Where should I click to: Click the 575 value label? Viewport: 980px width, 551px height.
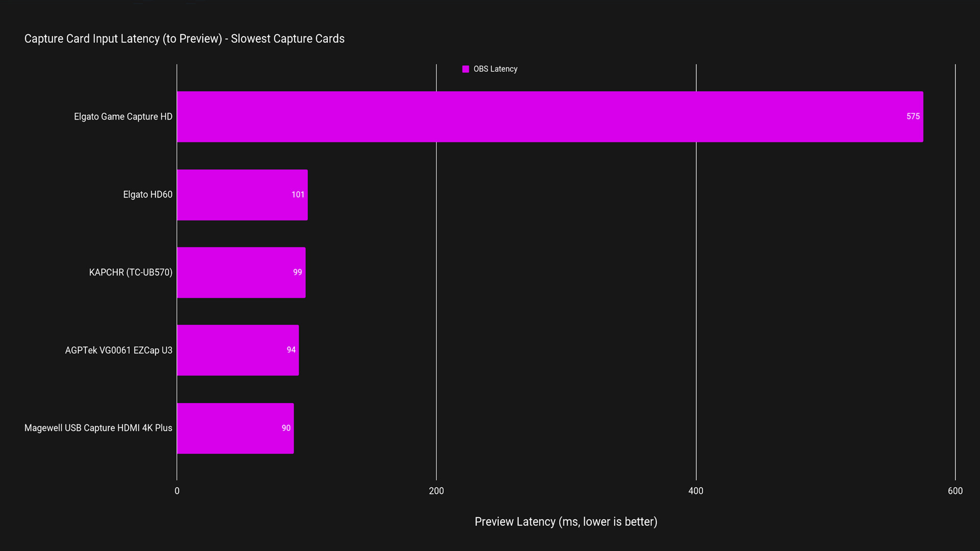[x=913, y=117]
